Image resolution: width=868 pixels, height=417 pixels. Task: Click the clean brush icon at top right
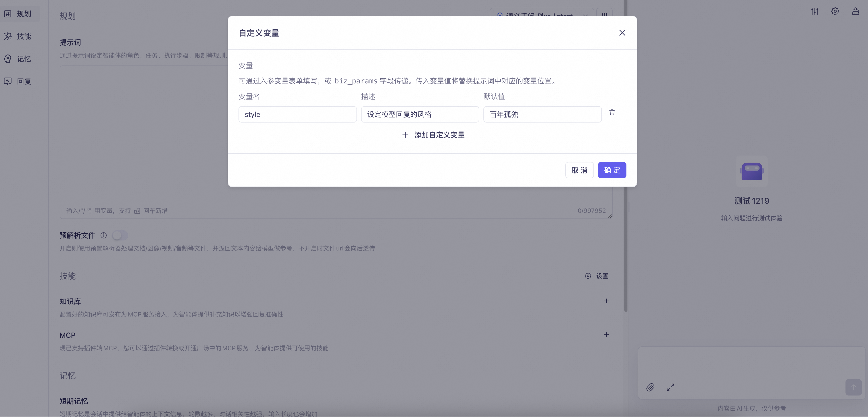856,11
